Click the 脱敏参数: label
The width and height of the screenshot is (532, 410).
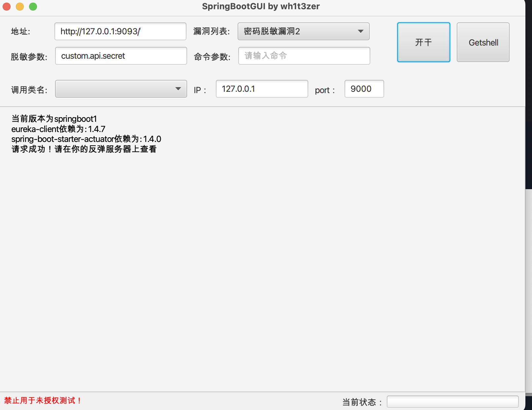click(x=29, y=57)
